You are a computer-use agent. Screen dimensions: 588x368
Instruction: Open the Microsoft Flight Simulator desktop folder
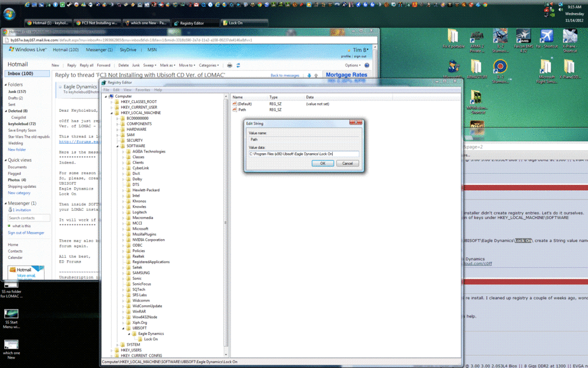pos(546,67)
